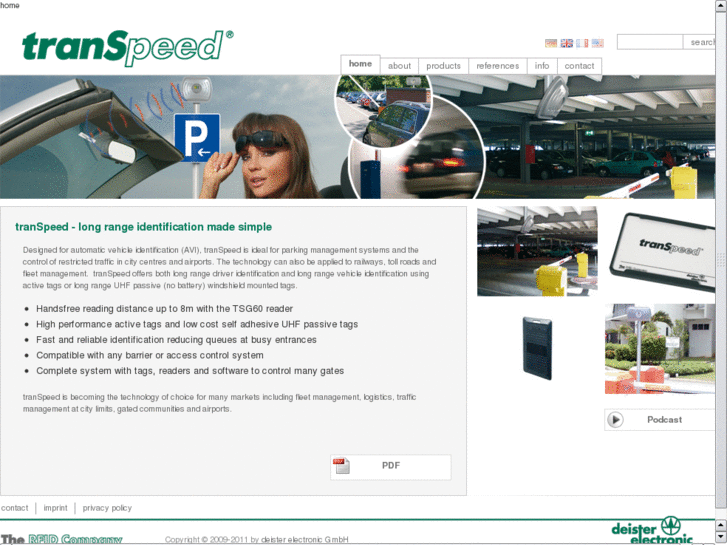The width and height of the screenshot is (727, 545).
Task: Click the 'Complete system with tags, readers' bullet
Action: click(190, 371)
